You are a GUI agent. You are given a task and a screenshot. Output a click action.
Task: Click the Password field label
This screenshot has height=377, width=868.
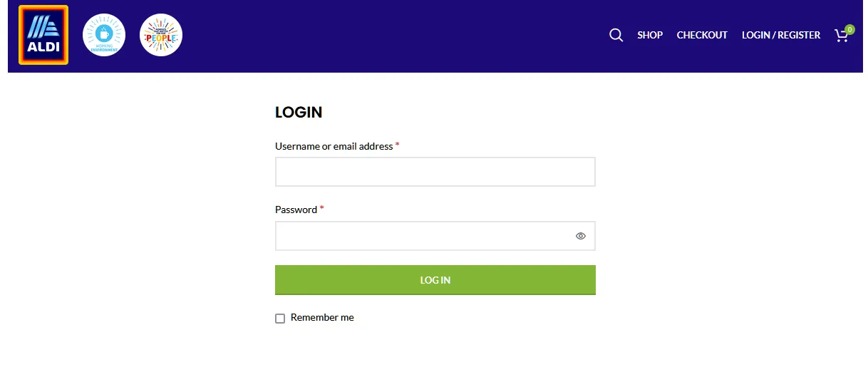(x=296, y=210)
